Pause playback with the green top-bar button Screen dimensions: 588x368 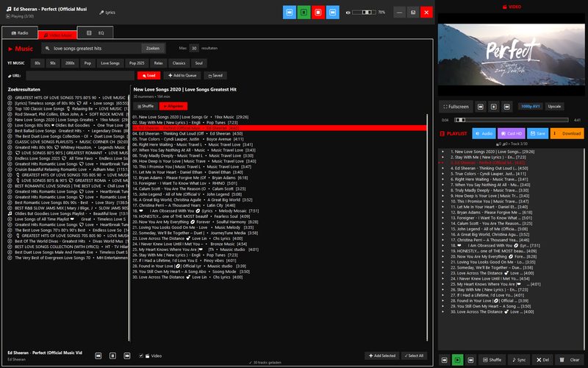(304, 13)
